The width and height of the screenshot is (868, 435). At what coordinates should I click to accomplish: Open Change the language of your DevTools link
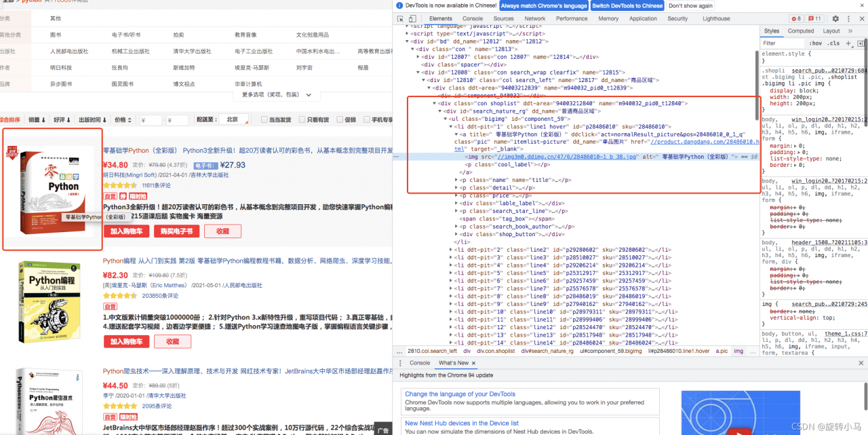tap(460, 394)
